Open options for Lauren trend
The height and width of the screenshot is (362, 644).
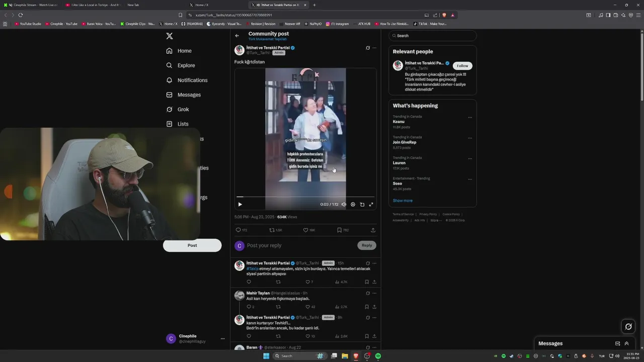[470, 159]
